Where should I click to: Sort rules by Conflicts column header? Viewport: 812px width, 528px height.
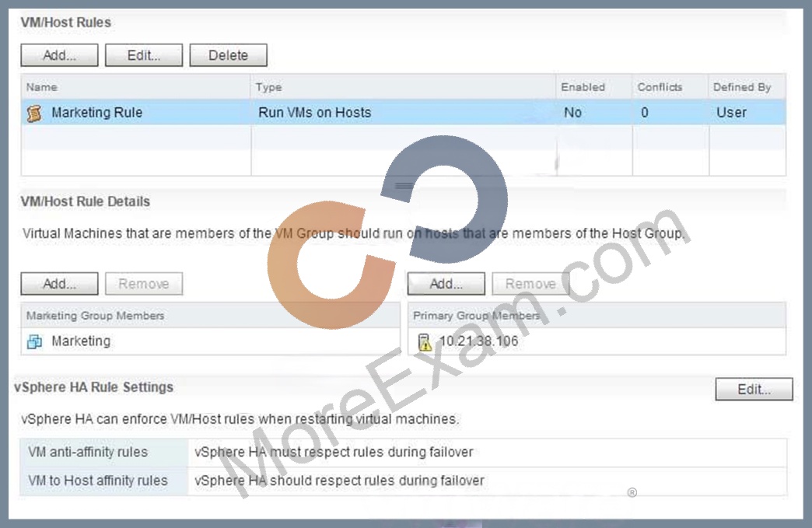[670, 87]
